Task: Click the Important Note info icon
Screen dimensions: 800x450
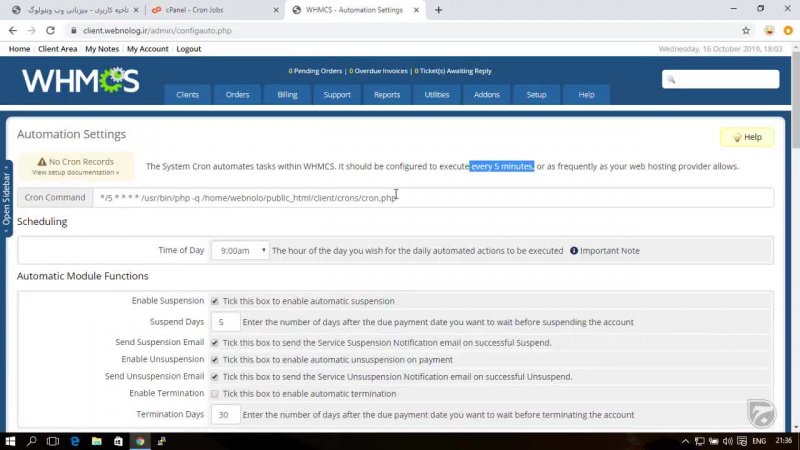Action: (574, 251)
